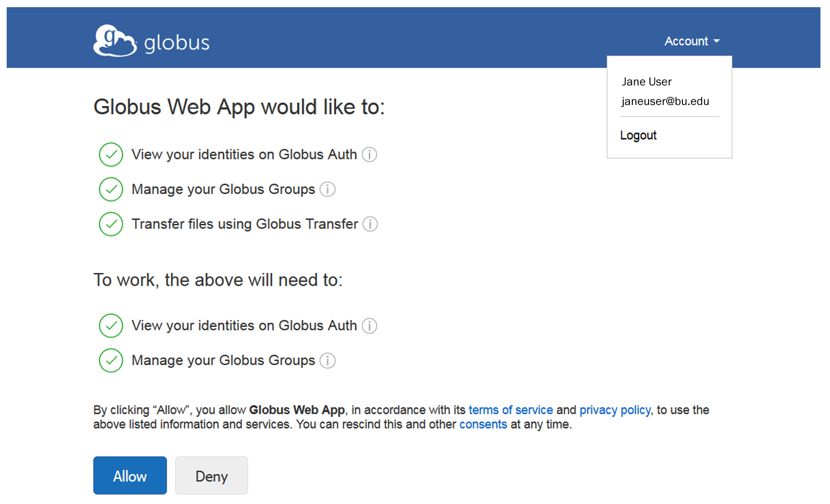Open info for Manage Globus Groups under will need to
This screenshot has height=504, width=830.
point(327,361)
